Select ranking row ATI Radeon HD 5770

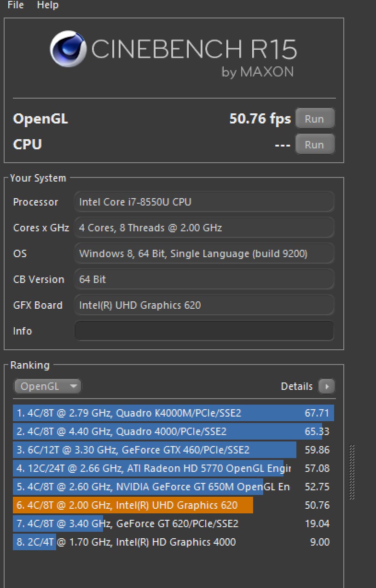174,468
